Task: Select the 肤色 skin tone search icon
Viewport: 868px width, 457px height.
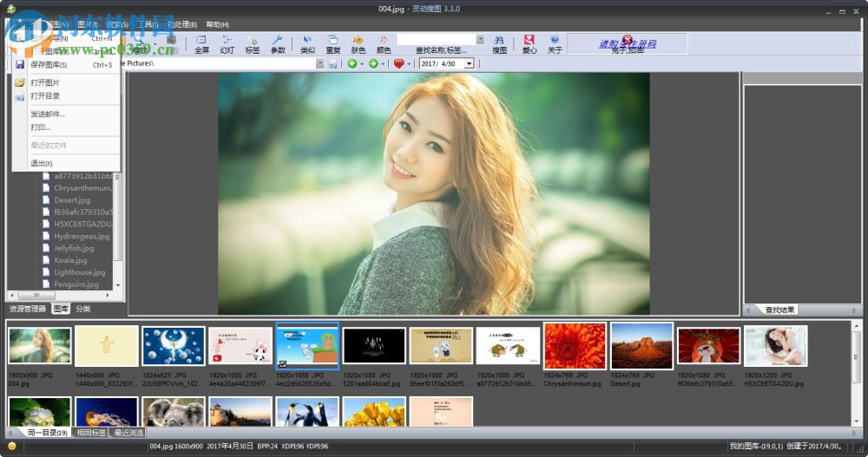Action: pyautogui.click(x=358, y=43)
